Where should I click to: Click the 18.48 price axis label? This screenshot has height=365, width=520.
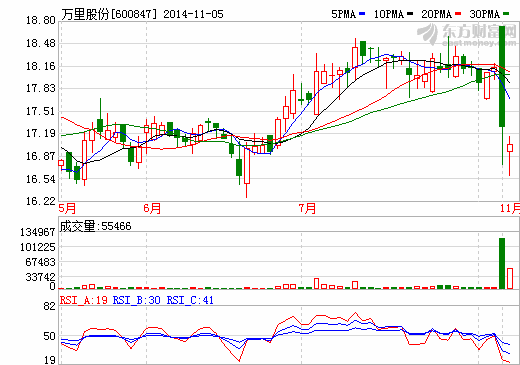click(x=41, y=43)
